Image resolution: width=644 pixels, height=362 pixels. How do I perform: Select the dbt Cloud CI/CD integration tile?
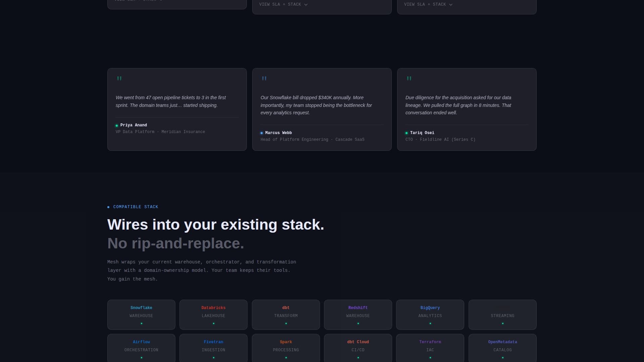tap(358, 348)
